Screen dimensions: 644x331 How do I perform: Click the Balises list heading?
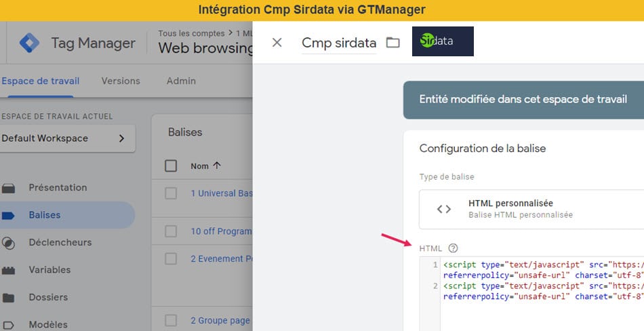pos(185,132)
